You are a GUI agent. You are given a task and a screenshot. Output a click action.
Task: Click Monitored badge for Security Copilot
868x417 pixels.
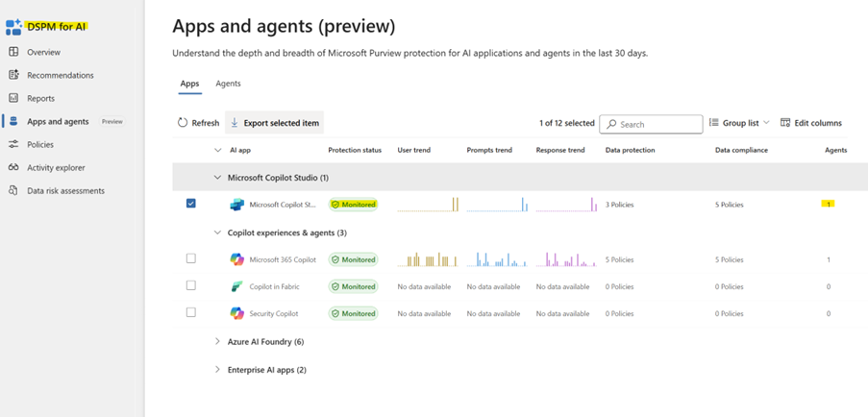tap(353, 313)
